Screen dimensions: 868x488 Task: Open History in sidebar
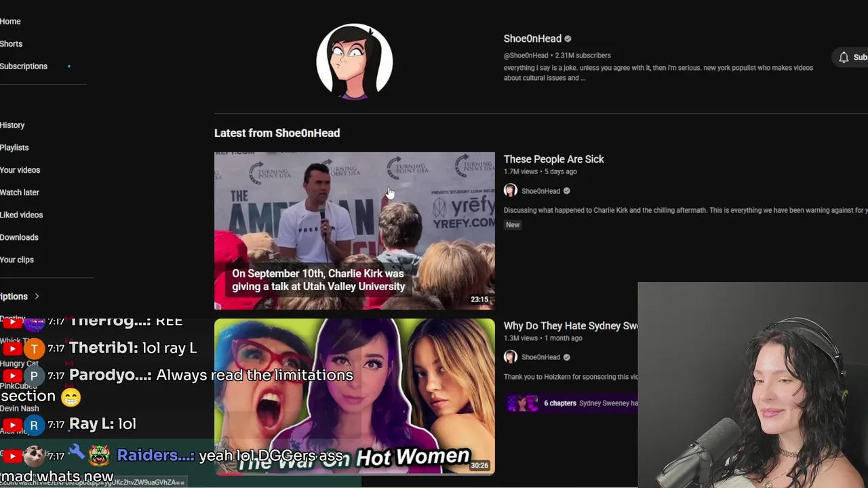tap(12, 125)
